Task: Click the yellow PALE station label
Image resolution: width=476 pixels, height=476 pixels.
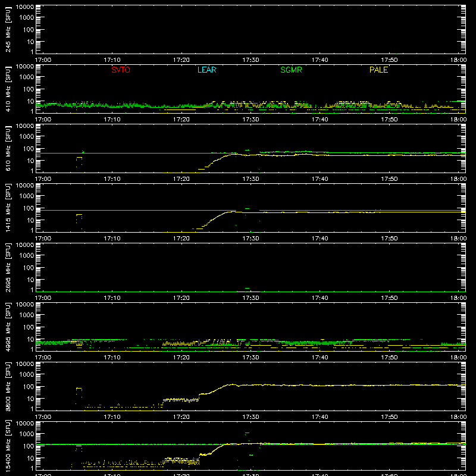Action: tap(378, 70)
